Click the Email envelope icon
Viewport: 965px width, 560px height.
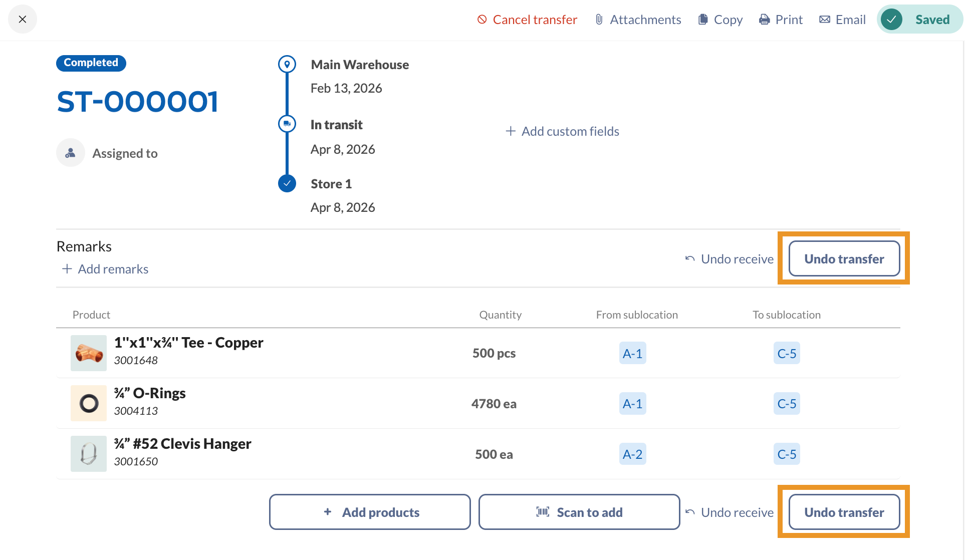824,20
